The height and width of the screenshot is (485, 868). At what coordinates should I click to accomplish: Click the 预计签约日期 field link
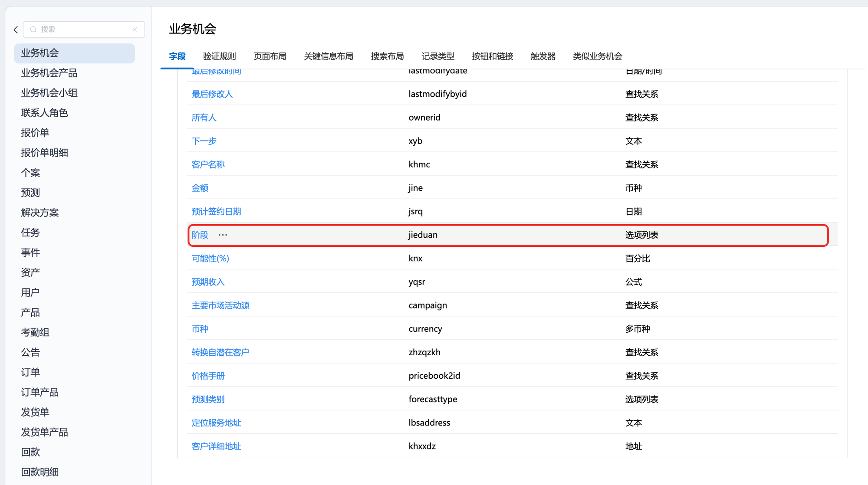pos(216,211)
